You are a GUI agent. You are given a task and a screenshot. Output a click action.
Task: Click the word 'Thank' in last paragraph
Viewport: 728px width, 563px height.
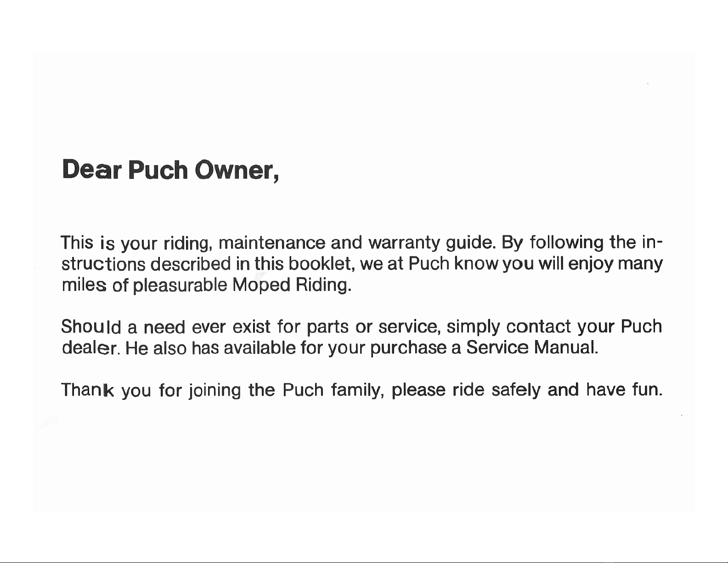pyautogui.click(x=87, y=390)
